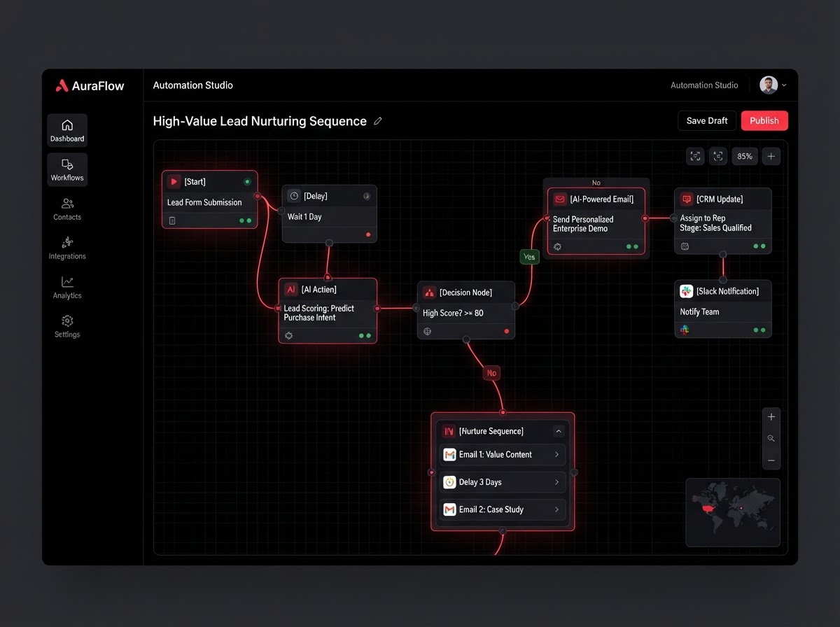Image resolution: width=840 pixels, height=627 pixels.
Task: Click the magnifier zoom reset icon
Action: pos(771,439)
